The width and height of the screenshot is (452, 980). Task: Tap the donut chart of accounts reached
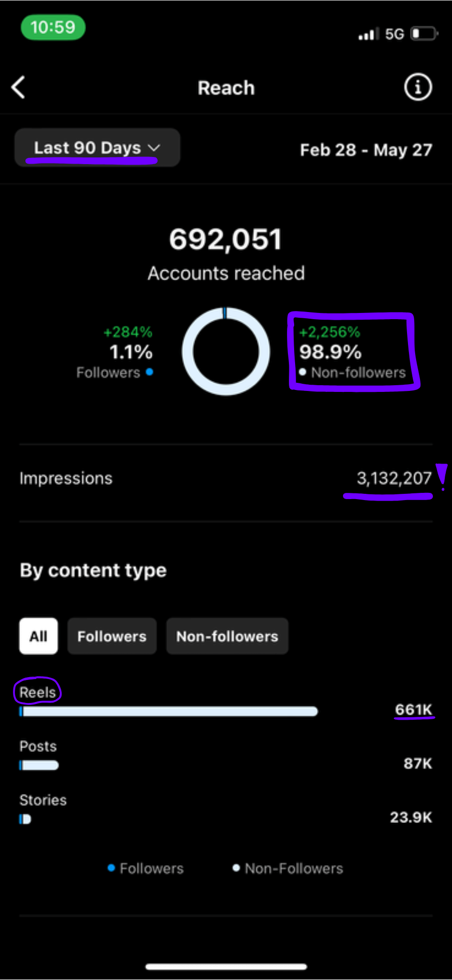226,351
